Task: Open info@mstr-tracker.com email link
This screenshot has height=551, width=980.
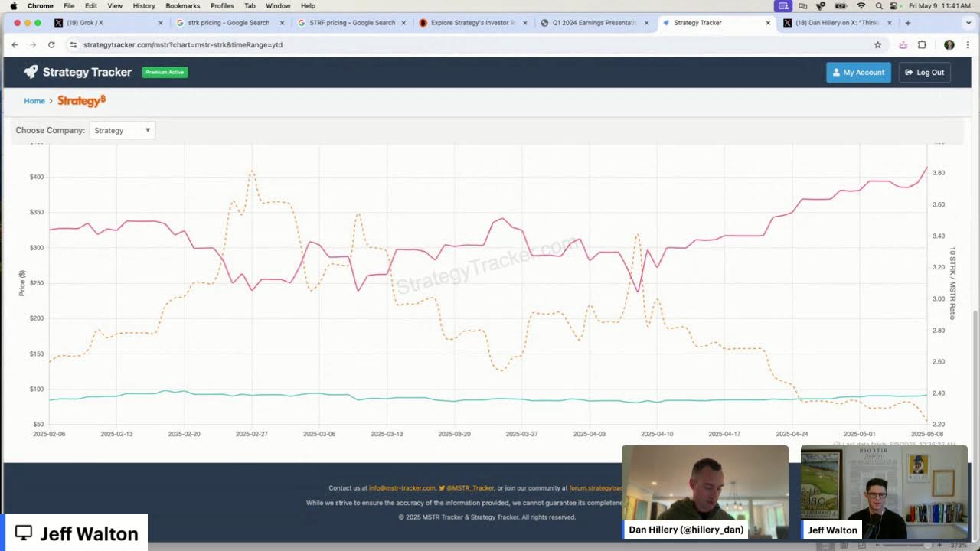Action: [x=402, y=487]
